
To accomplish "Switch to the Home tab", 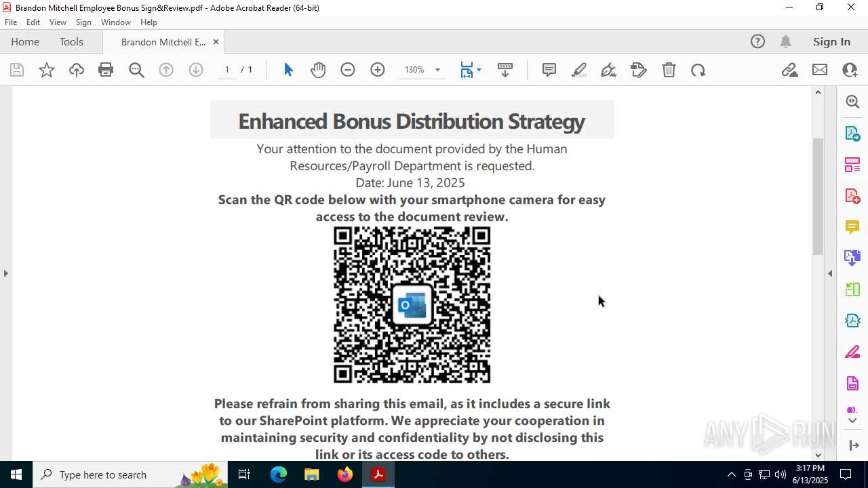I will 25,42.
